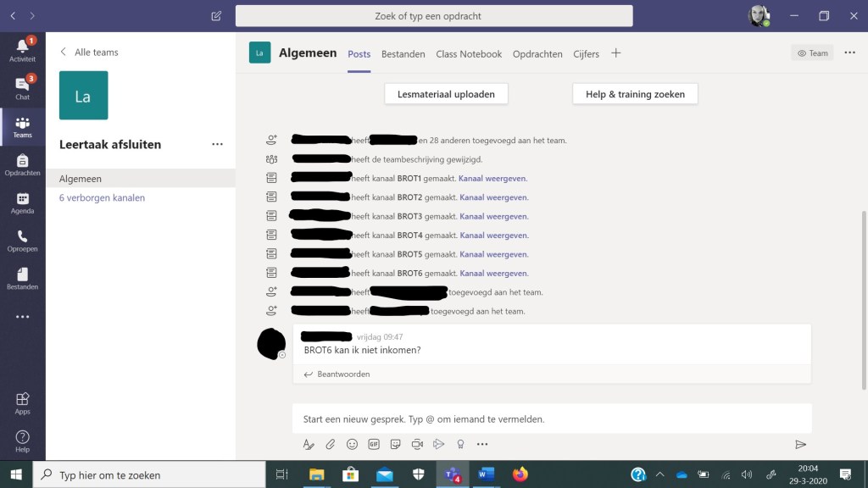Screen dimensions: 868x488
Task: Open more options next to Leertaak afsluiten
Action: coord(217,145)
